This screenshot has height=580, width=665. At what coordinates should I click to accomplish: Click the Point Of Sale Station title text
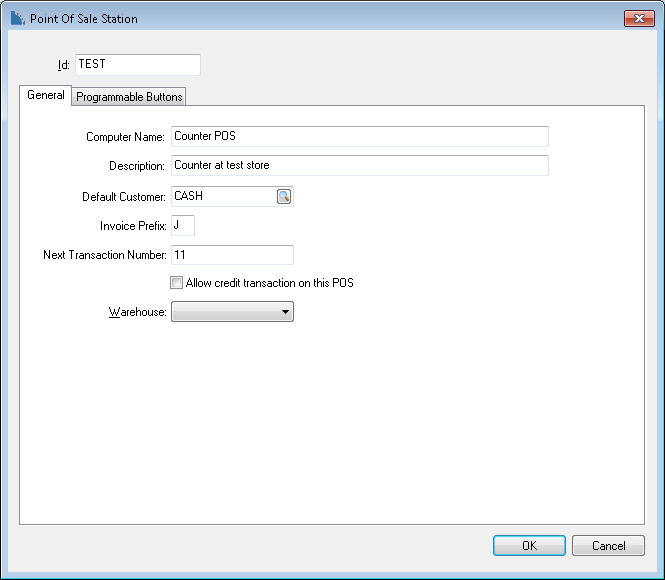pos(84,19)
